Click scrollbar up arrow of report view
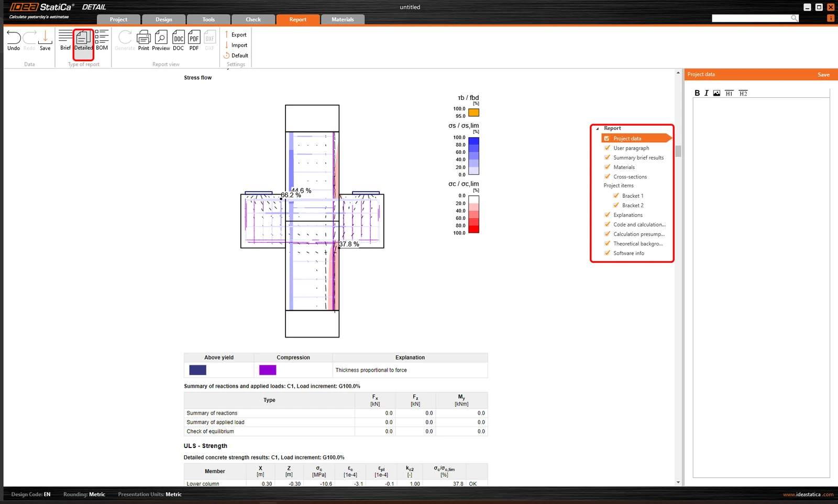The image size is (838, 504). [678, 73]
